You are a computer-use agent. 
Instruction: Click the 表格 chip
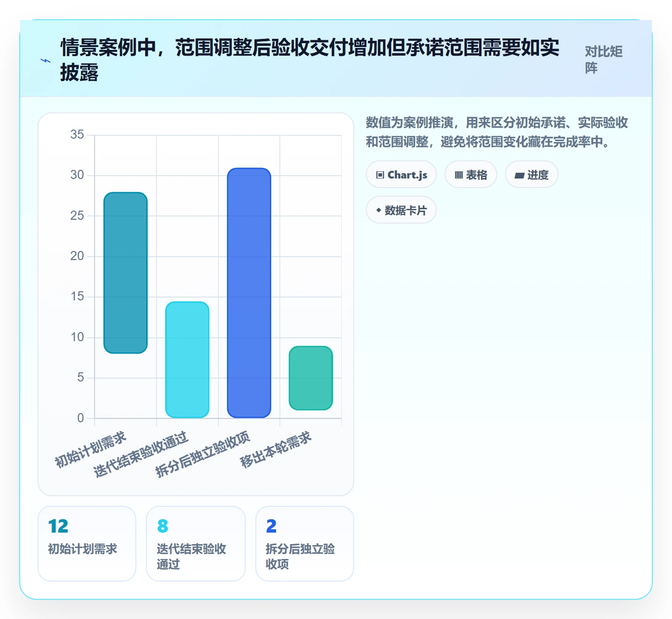tap(471, 175)
